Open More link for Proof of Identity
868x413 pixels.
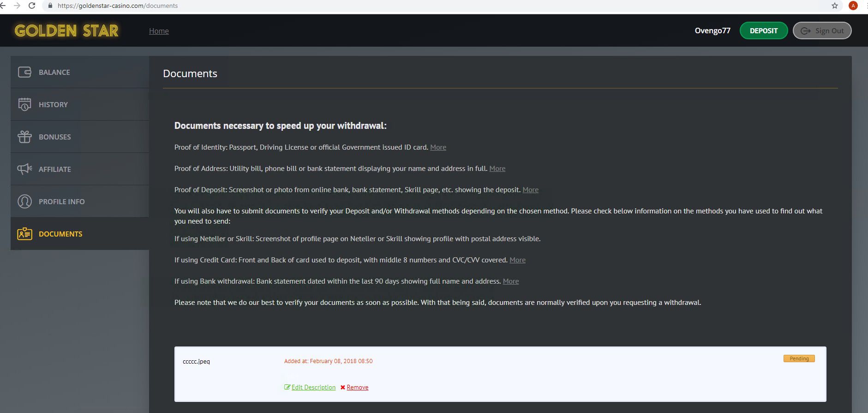438,147
